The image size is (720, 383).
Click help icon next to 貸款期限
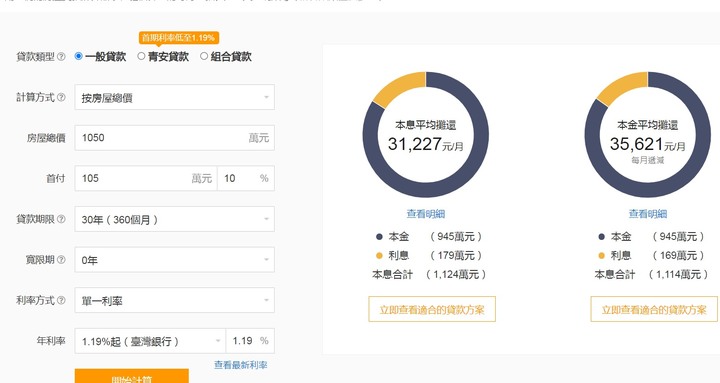[61, 220]
